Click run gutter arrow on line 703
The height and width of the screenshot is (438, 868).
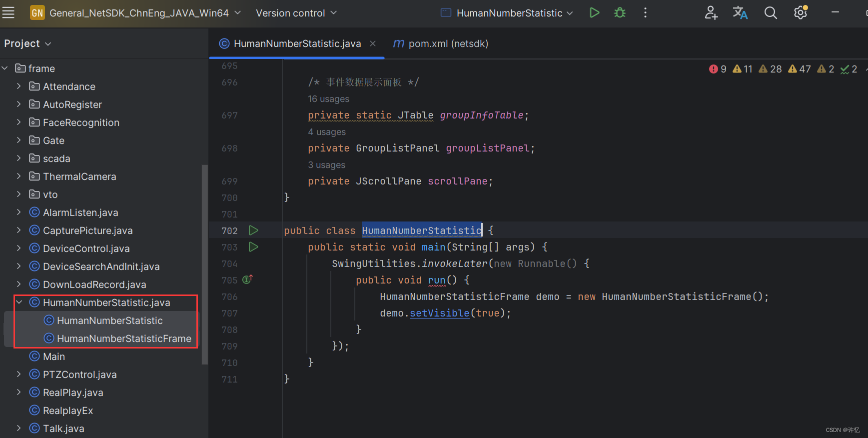coord(253,246)
